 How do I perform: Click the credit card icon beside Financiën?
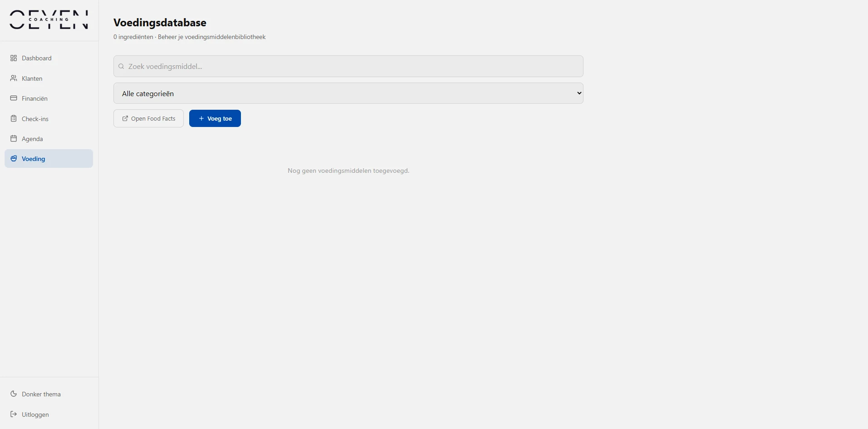point(14,98)
